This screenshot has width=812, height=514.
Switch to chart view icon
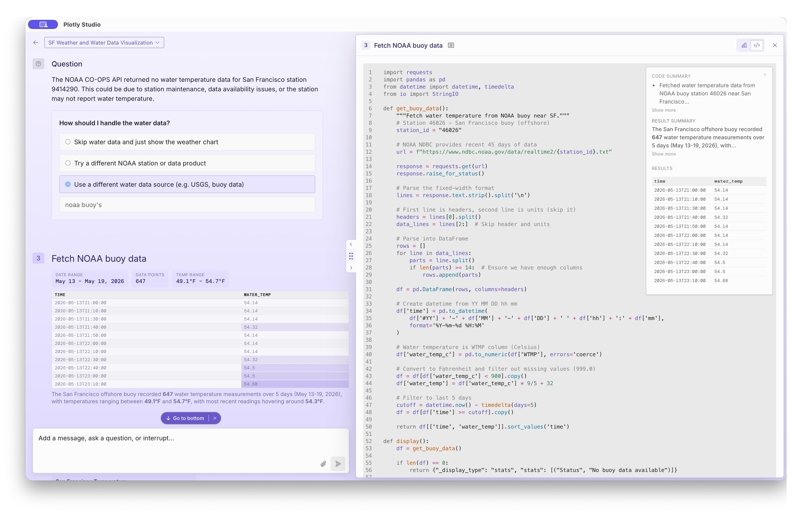click(x=744, y=45)
